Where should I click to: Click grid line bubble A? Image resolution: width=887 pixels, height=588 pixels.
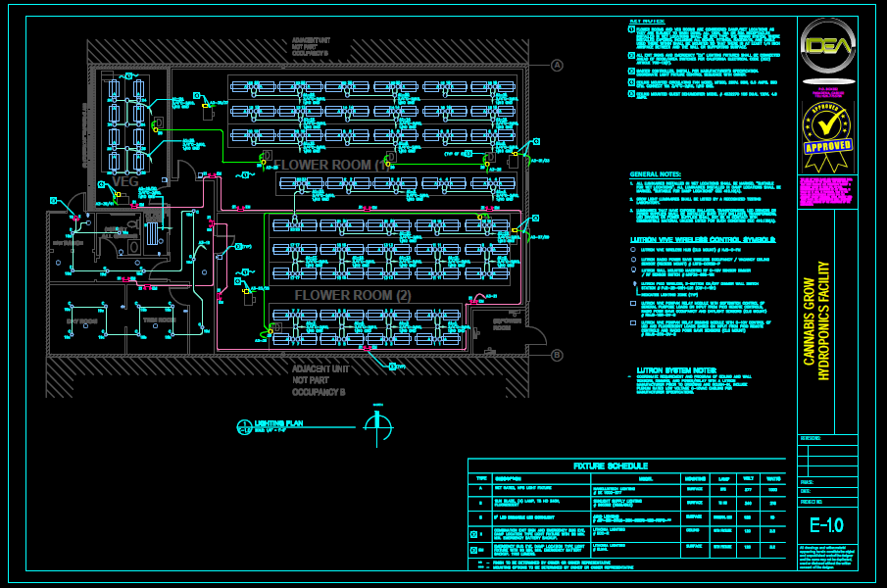(x=557, y=66)
